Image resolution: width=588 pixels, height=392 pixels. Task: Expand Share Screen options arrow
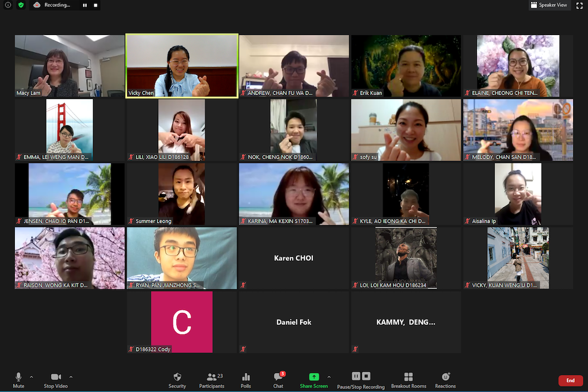pyautogui.click(x=329, y=377)
